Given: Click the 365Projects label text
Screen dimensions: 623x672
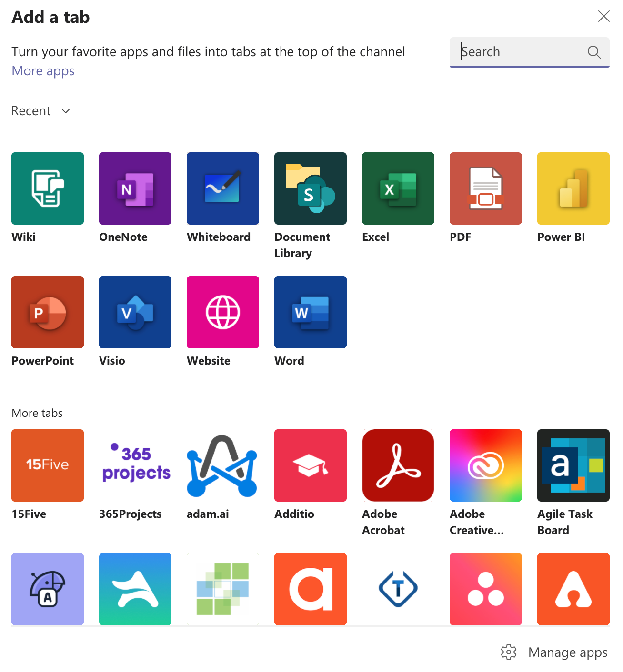Looking at the screenshot, I should click(131, 514).
